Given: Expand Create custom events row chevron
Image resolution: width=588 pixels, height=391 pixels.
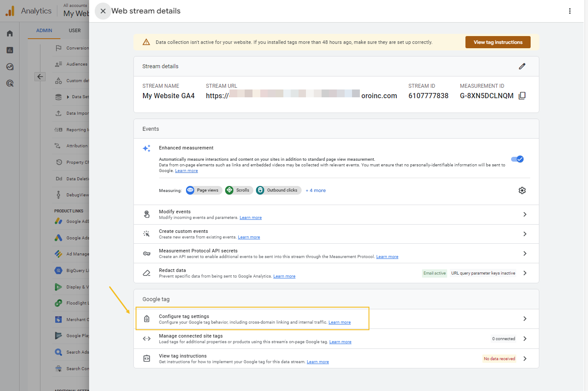Looking at the screenshot, I should click(525, 234).
